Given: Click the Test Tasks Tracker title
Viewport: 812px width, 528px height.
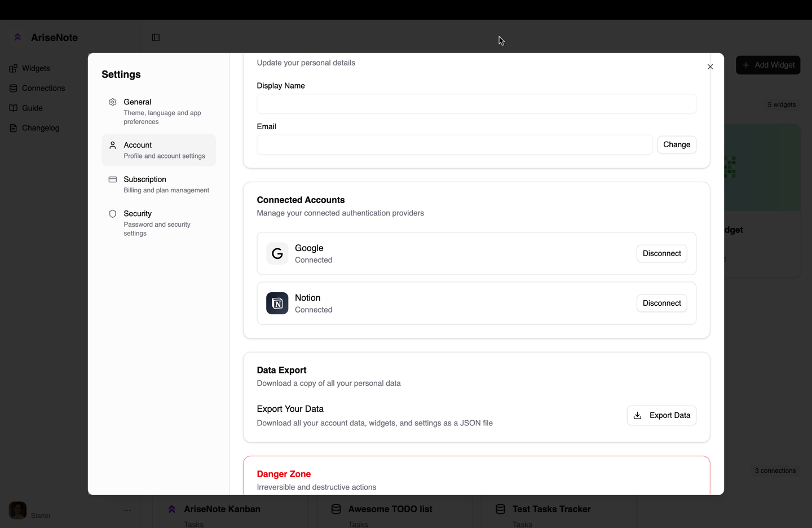Looking at the screenshot, I should coord(551,509).
